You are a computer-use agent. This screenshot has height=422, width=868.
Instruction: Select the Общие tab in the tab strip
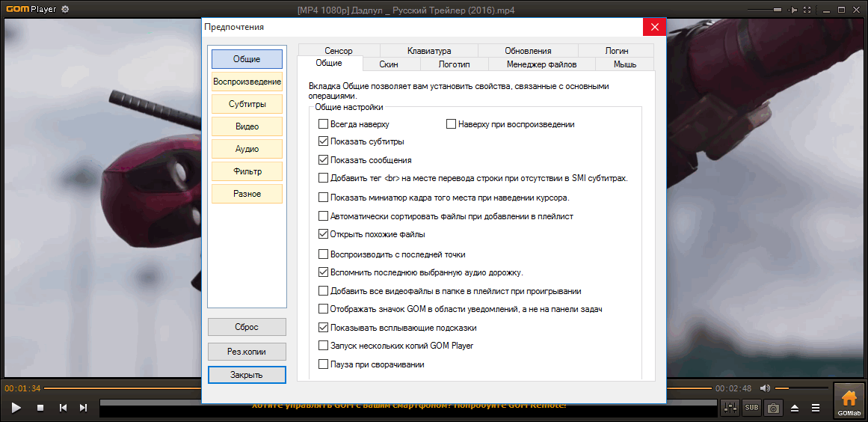pos(330,63)
